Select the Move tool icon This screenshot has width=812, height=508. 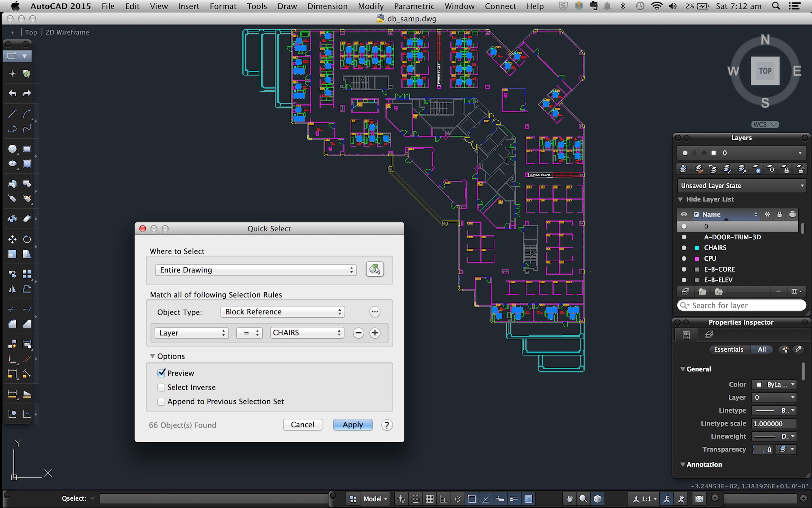click(12, 239)
